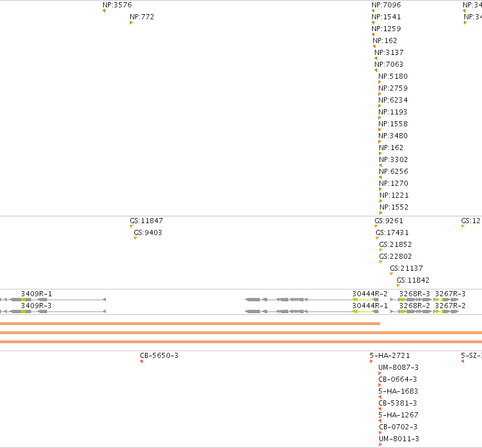Viewport: 482px width, 448px height.
Task: Select the NP:7096 feature label
Action: pyautogui.click(x=386, y=5)
